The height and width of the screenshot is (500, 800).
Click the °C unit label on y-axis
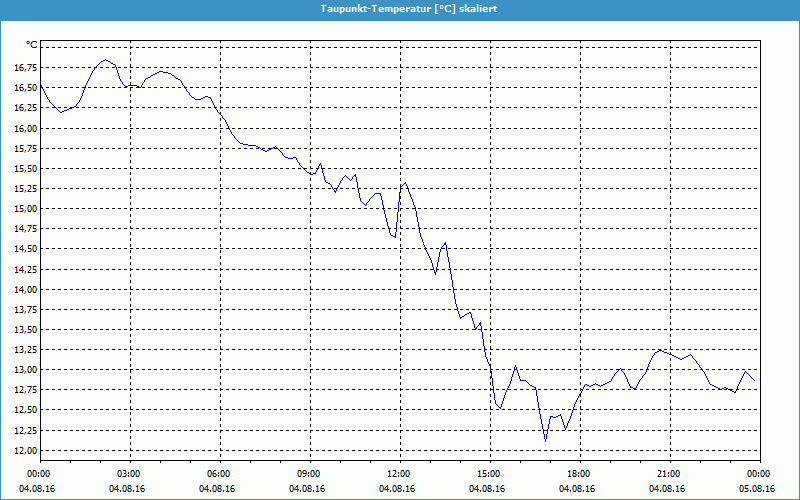coord(31,45)
